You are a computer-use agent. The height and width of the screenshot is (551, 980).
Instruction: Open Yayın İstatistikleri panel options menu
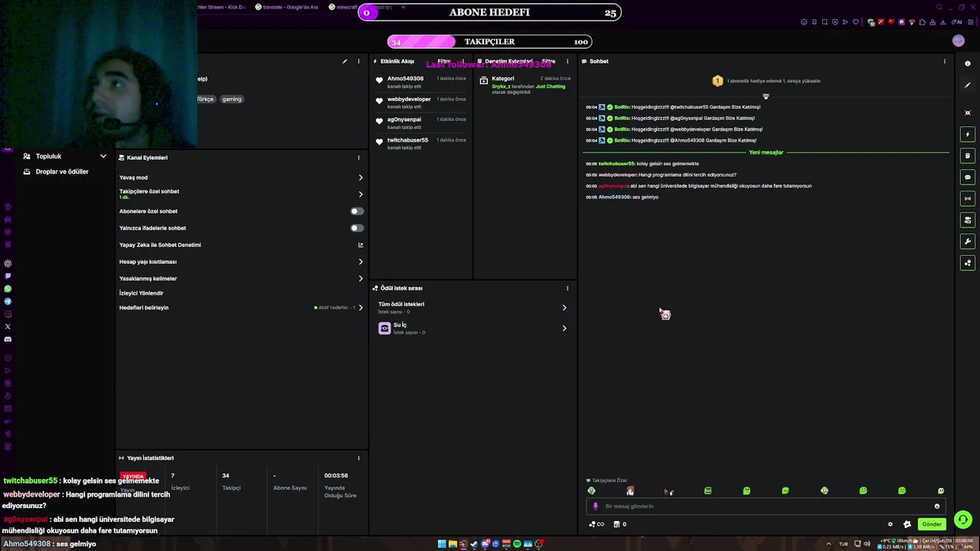pyautogui.click(x=358, y=458)
